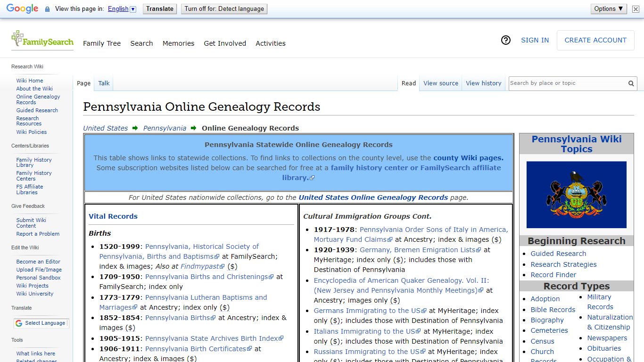This screenshot has height=362, width=644.
Task: Open the help question mark icon
Action: 506,41
